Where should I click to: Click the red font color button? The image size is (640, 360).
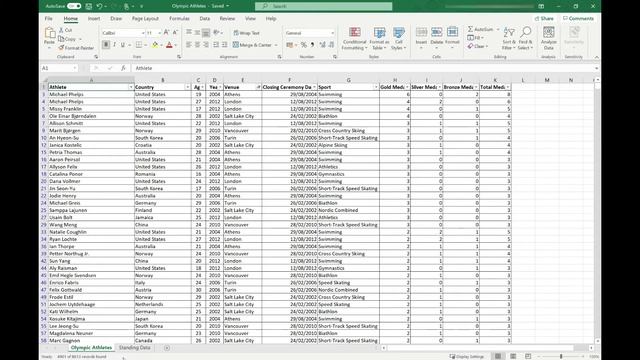pos(169,45)
